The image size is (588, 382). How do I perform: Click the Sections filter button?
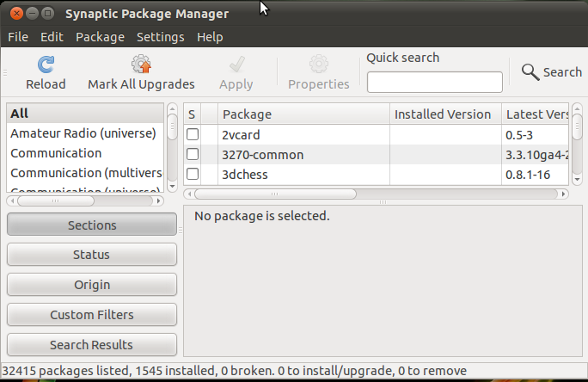(92, 225)
